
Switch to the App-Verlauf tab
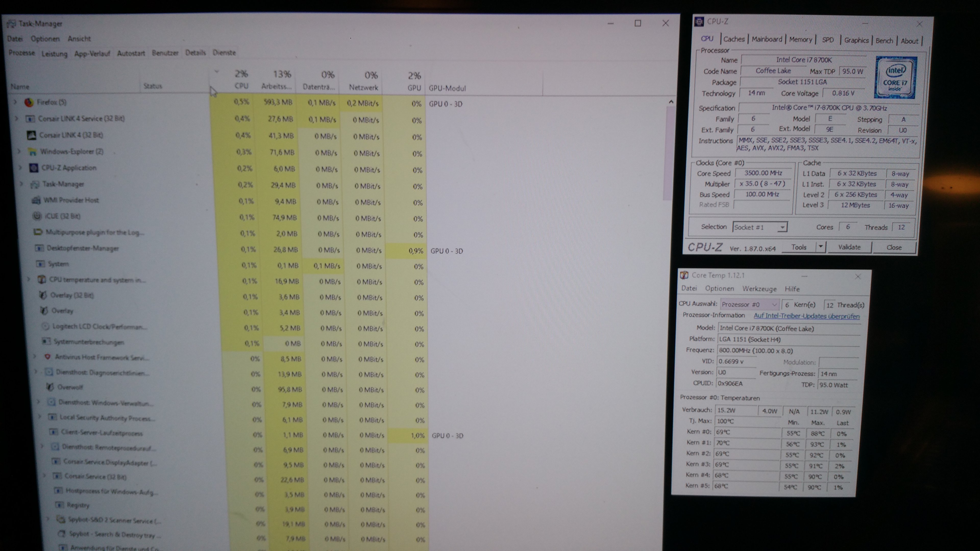(92, 54)
